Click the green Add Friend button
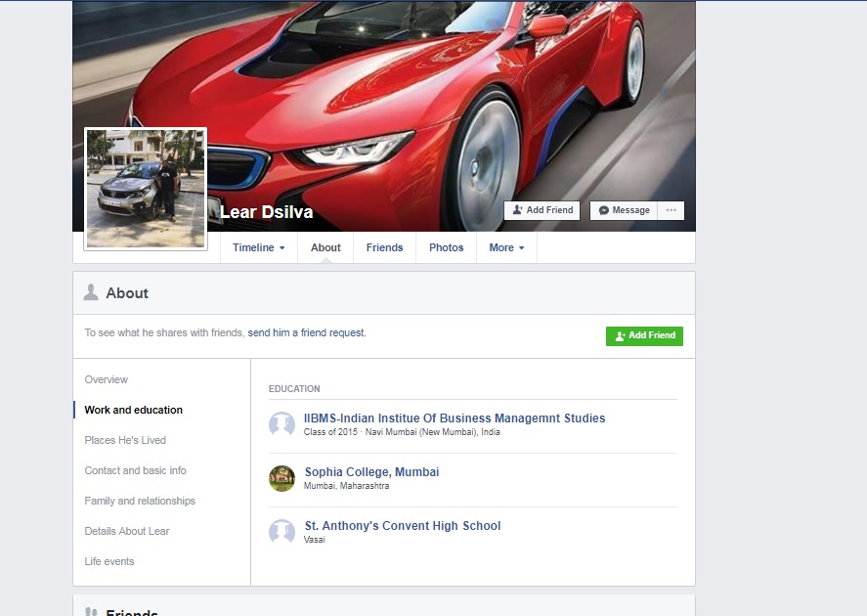 [644, 335]
